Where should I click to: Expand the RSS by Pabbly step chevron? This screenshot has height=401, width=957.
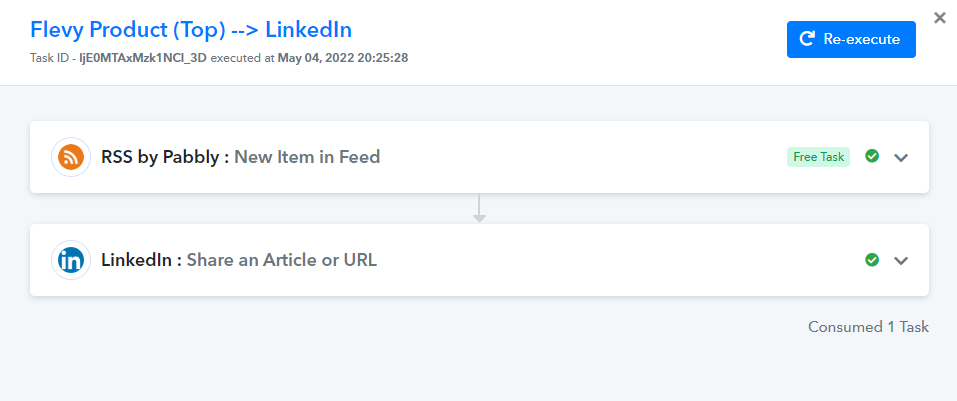point(901,157)
